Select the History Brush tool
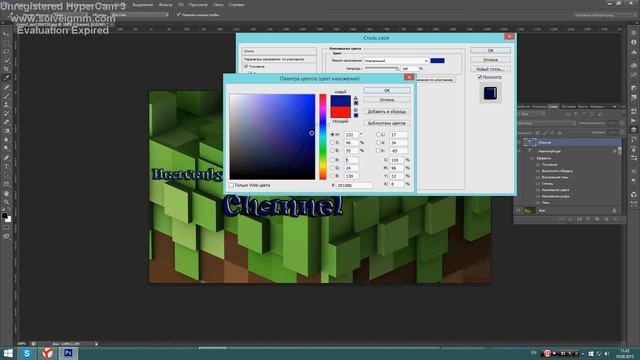This screenshot has width=640, height=360. [6, 113]
